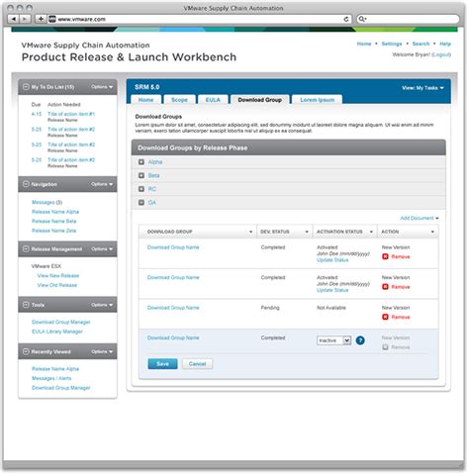The height and width of the screenshot is (476, 469).
Task: Expand the Beta release phase
Action: pyautogui.click(x=141, y=175)
